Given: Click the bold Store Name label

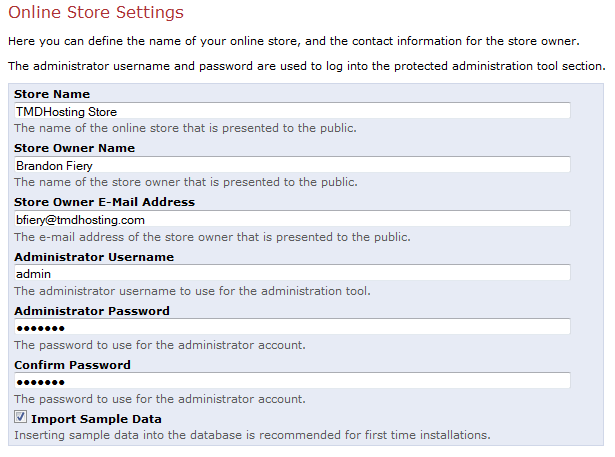Looking at the screenshot, I should (x=51, y=94).
